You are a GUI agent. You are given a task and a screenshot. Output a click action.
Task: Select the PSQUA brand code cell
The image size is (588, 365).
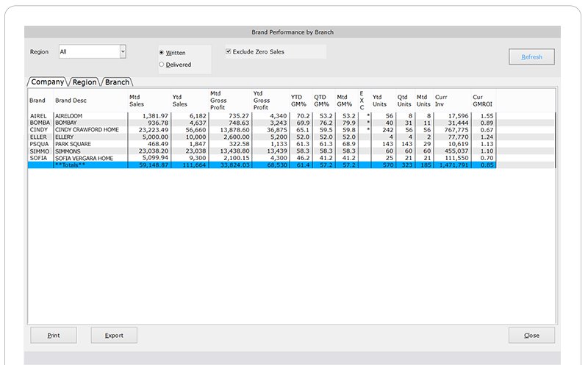coord(40,144)
